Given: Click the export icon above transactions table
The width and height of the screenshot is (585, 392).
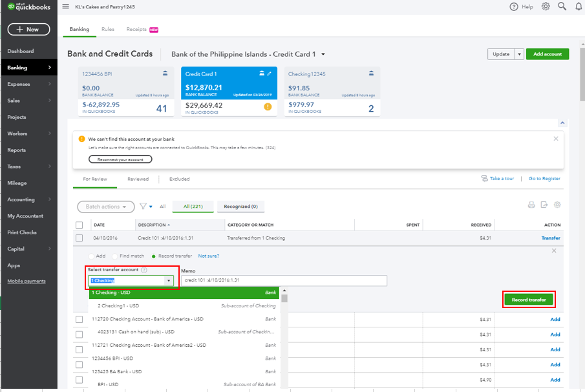Looking at the screenshot, I should click(x=544, y=205).
